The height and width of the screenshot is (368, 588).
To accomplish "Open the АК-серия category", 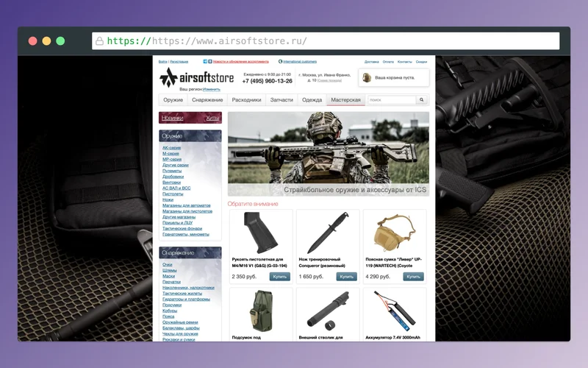I will (171, 148).
